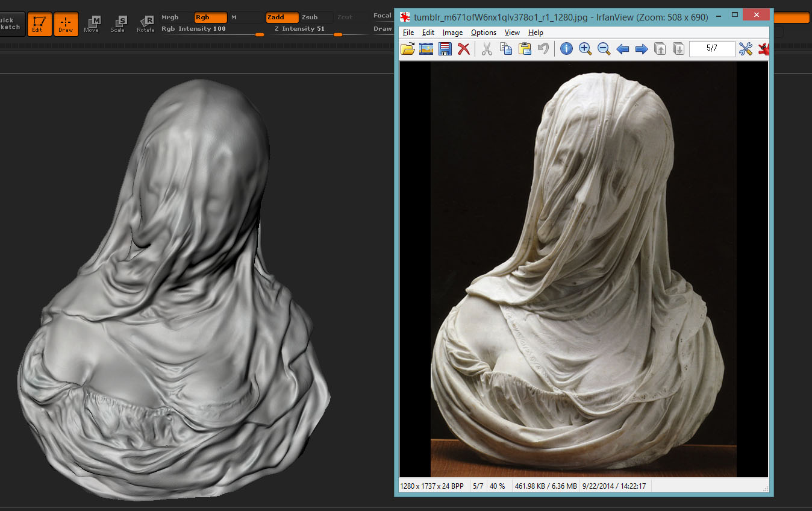Click the Focal Shift control in ZBrush
The image size is (812, 511).
[383, 16]
